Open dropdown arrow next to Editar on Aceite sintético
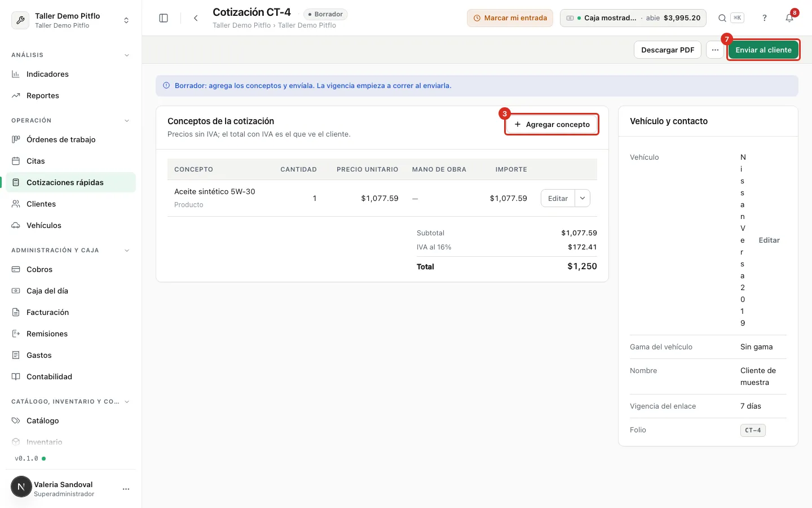812x508 pixels. pos(582,198)
